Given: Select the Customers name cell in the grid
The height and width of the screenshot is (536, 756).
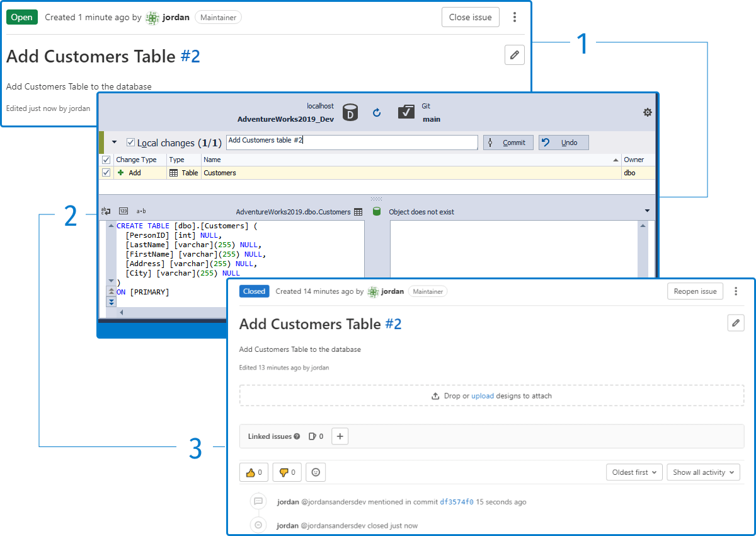Looking at the screenshot, I should (x=411, y=172).
